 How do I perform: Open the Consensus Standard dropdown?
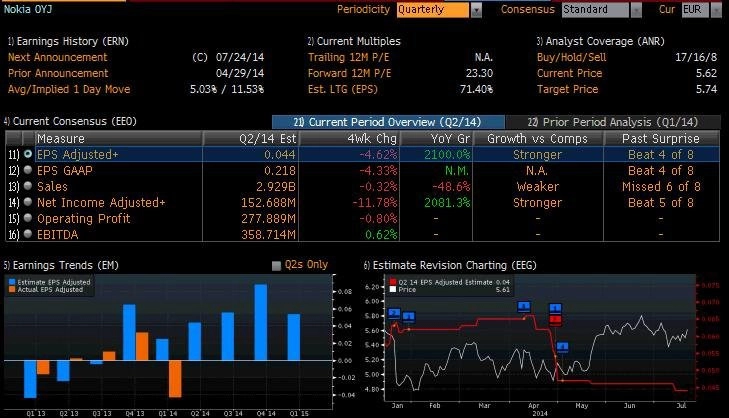click(x=636, y=10)
